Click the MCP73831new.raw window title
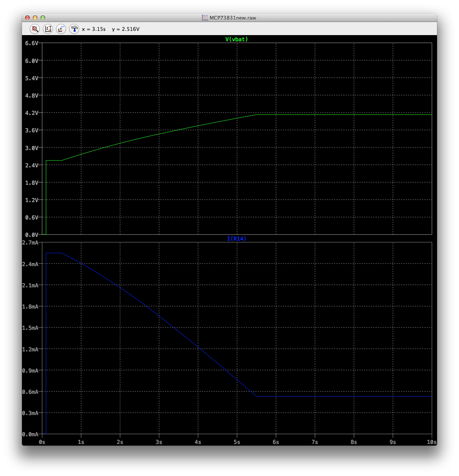Image resolution: width=459 pixels, height=476 pixels. coord(233,18)
